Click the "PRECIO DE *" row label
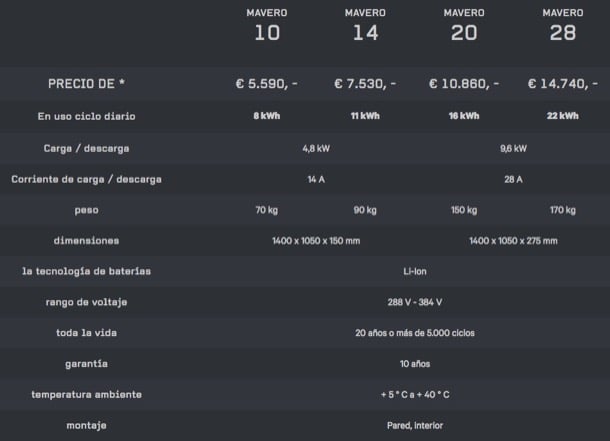The image size is (610, 441). pos(86,84)
